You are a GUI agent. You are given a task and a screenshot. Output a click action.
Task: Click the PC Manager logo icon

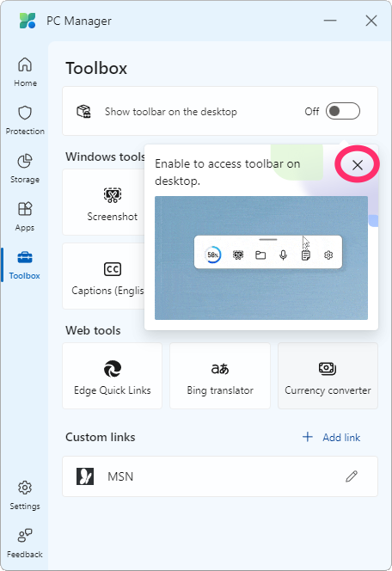(x=28, y=21)
